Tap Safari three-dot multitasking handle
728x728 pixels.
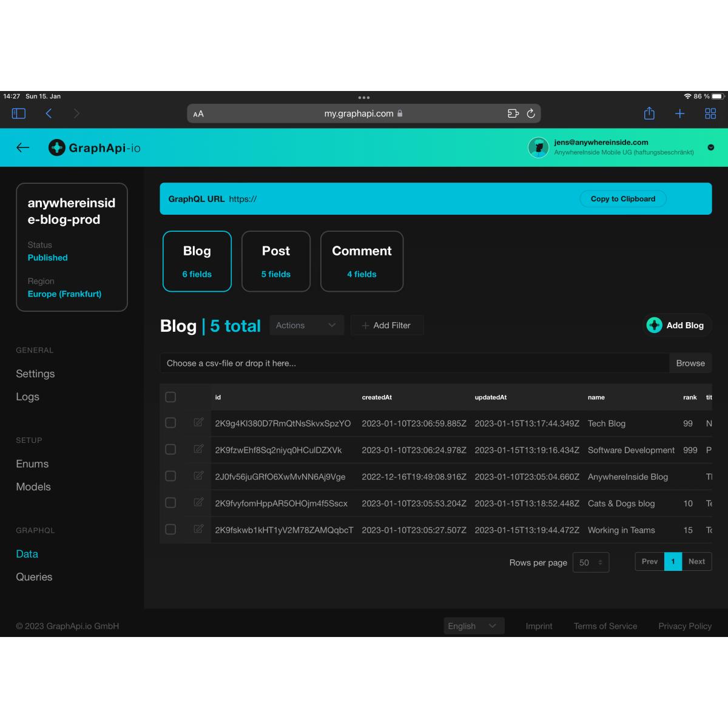tap(364, 97)
